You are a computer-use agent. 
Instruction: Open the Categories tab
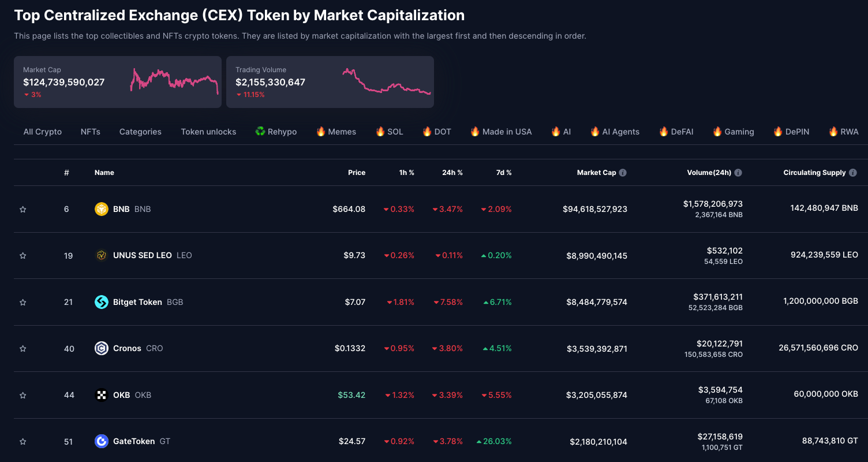[x=140, y=132]
